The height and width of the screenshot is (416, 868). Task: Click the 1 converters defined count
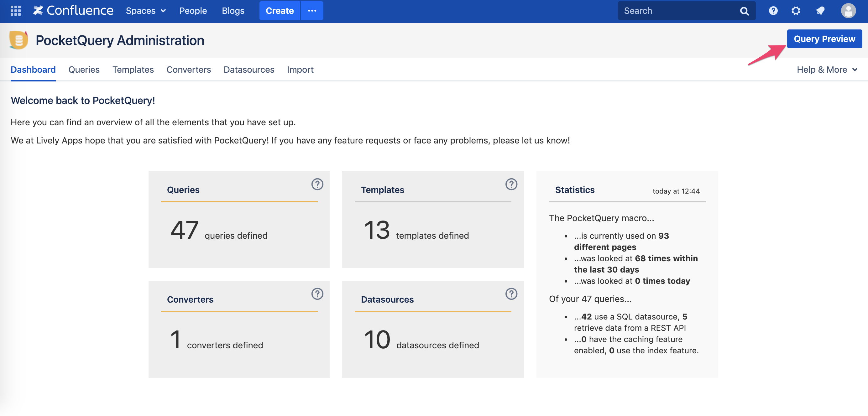coord(217,340)
